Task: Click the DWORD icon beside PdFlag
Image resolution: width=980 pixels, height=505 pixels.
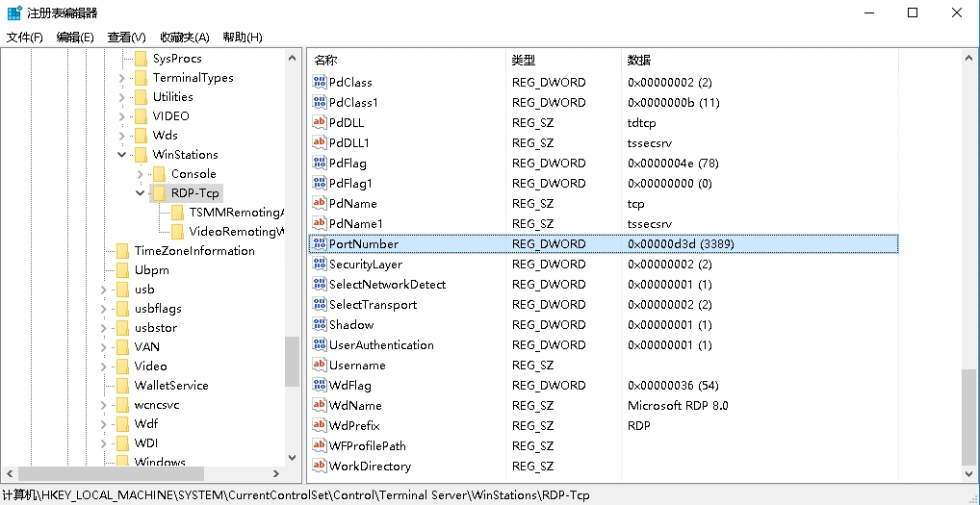Action: [x=319, y=163]
